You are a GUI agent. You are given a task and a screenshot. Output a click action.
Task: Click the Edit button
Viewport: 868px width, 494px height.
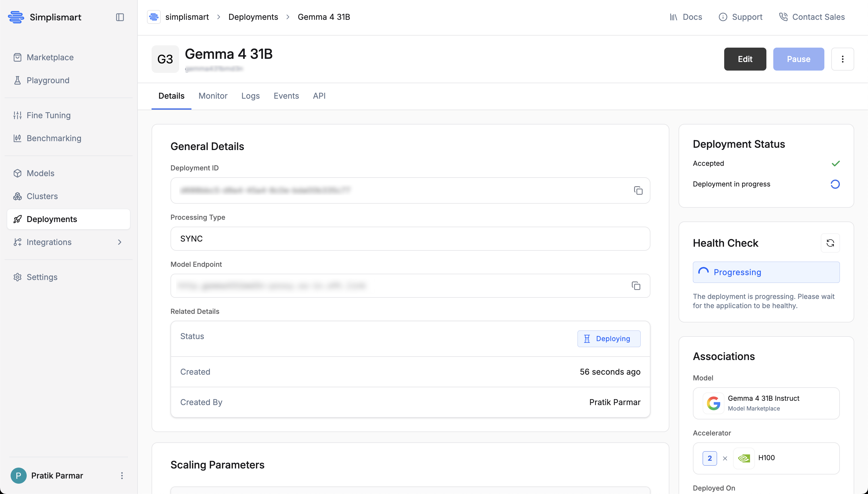pos(745,59)
